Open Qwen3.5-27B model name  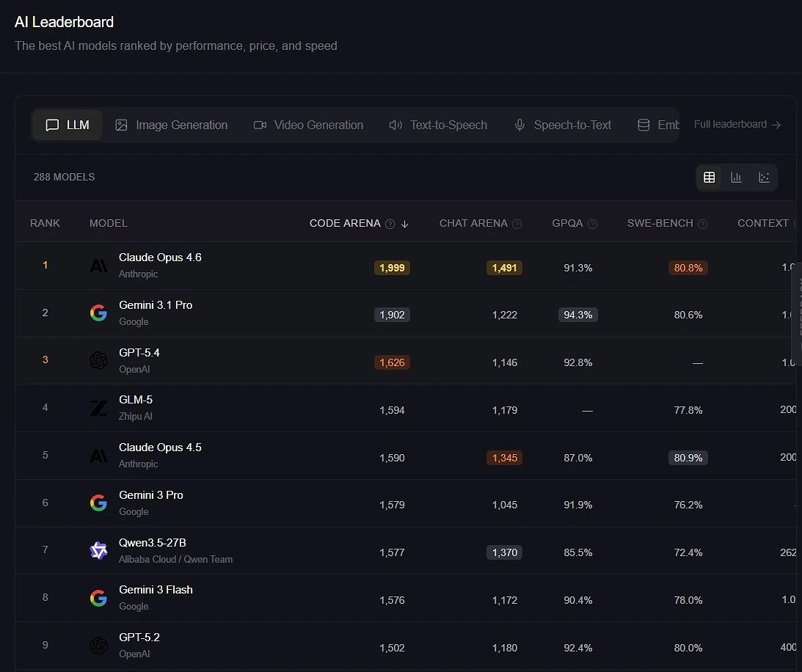pos(153,542)
